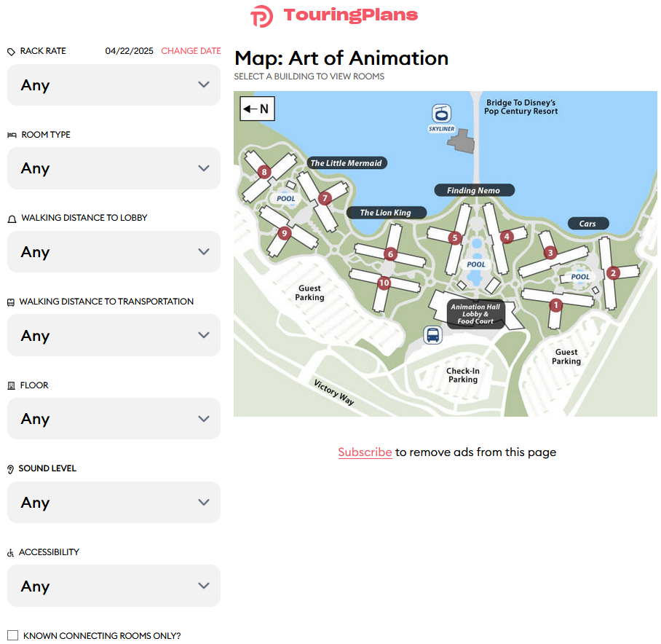Click Animation Hall Lobby & Food Court label
661x644 pixels.
pyautogui.click(x=475, y=314)
